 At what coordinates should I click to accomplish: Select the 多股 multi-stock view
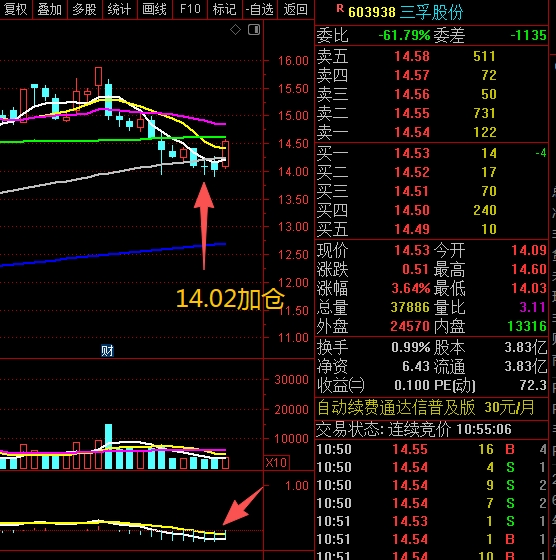(x=85, y=9)
